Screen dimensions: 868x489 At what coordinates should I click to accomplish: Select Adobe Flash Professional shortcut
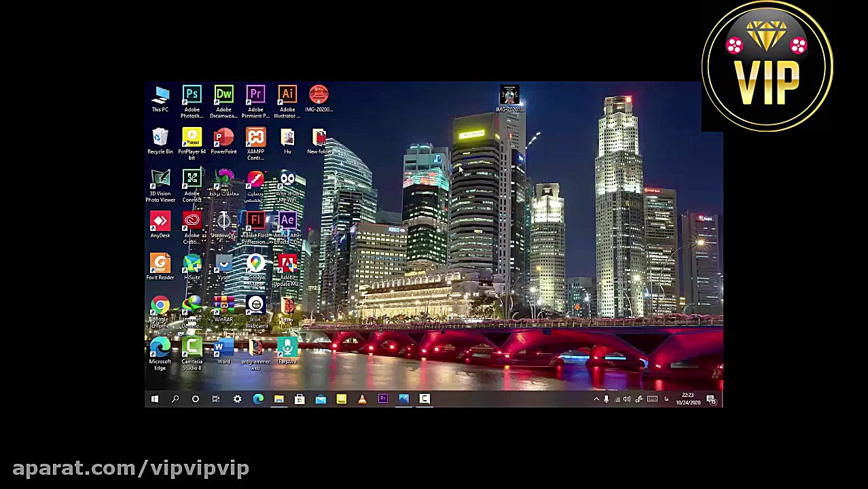(x=255, y=228)
